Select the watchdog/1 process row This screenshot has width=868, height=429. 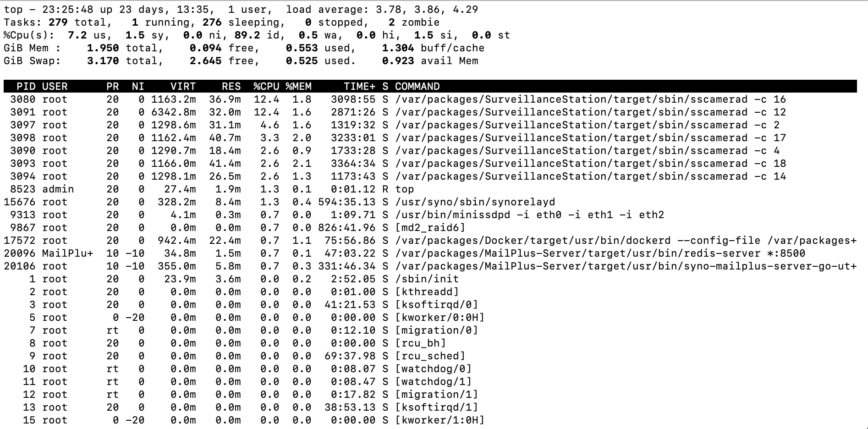(x=430, y=382)
